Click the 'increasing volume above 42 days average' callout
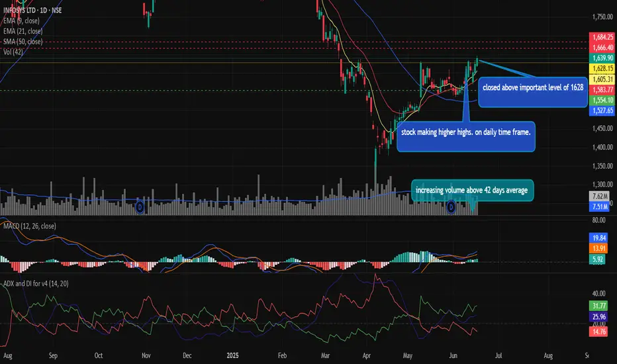Screen dimensions: 617x364 (472, 191)
